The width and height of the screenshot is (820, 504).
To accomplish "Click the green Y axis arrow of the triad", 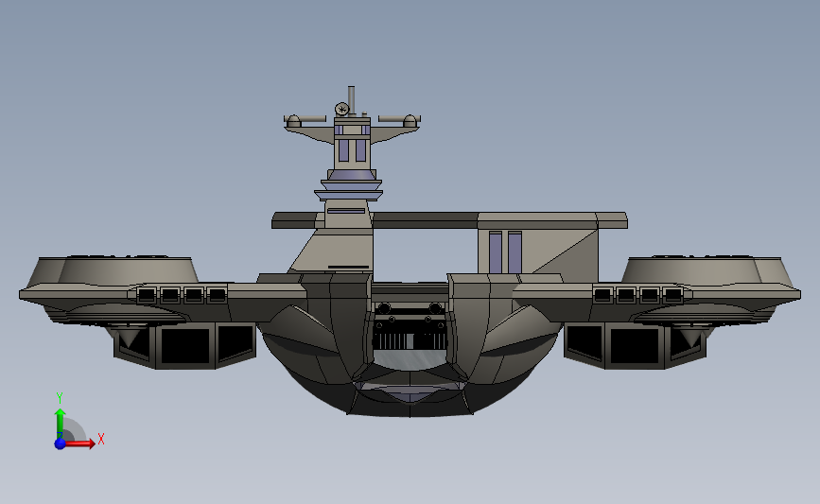I will click(61, 424).
